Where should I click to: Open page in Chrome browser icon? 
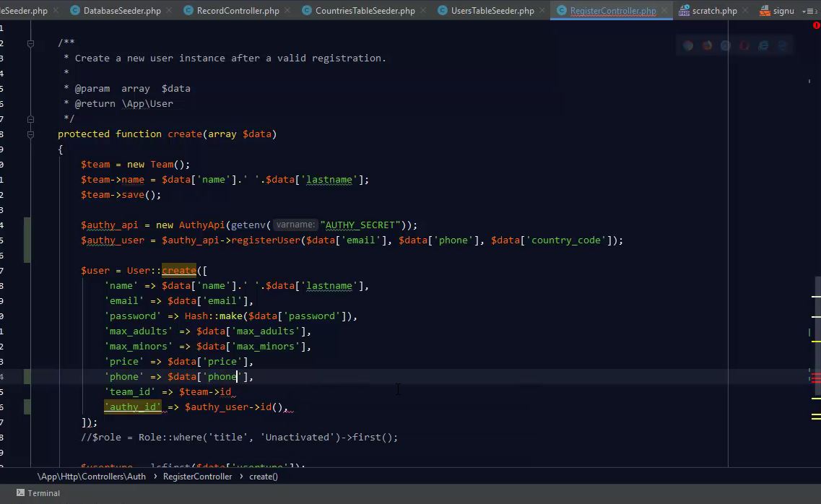pos(688,45)
